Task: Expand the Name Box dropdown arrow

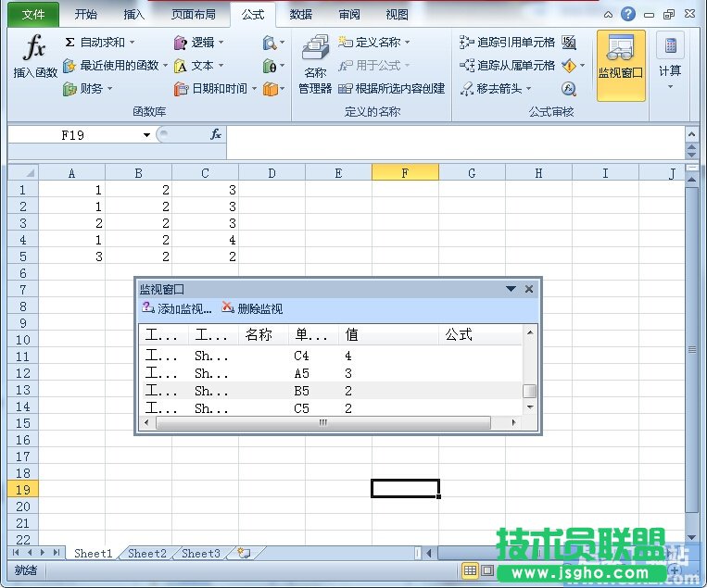Action: [146, 135]
